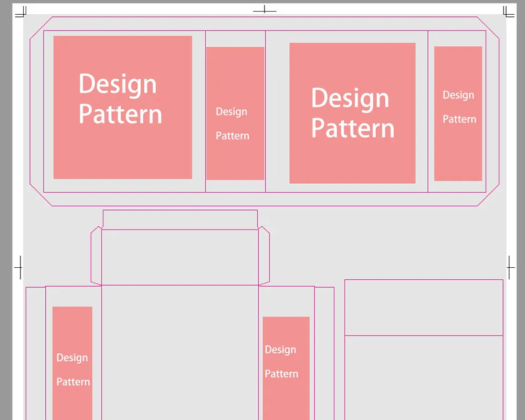The width and height of the screenshot is (525, 420).
Task: Select upper empty panel of the lower-right dieline rectangle
Action: (424, 308)
